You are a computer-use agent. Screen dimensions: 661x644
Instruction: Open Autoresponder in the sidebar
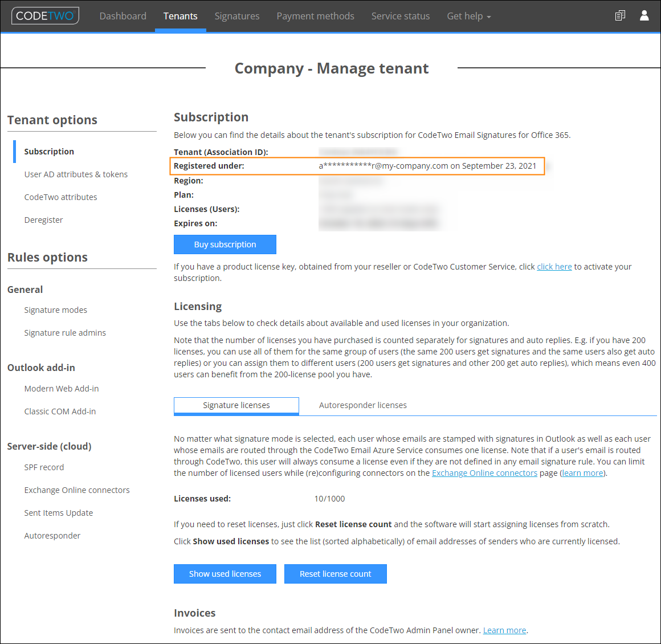coord(52,536)
